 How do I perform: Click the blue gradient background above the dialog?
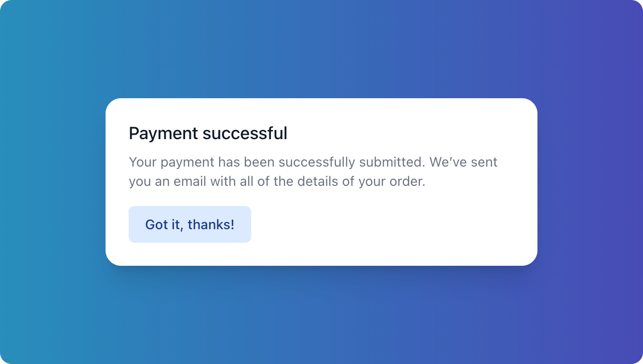(x=321, y=48)
